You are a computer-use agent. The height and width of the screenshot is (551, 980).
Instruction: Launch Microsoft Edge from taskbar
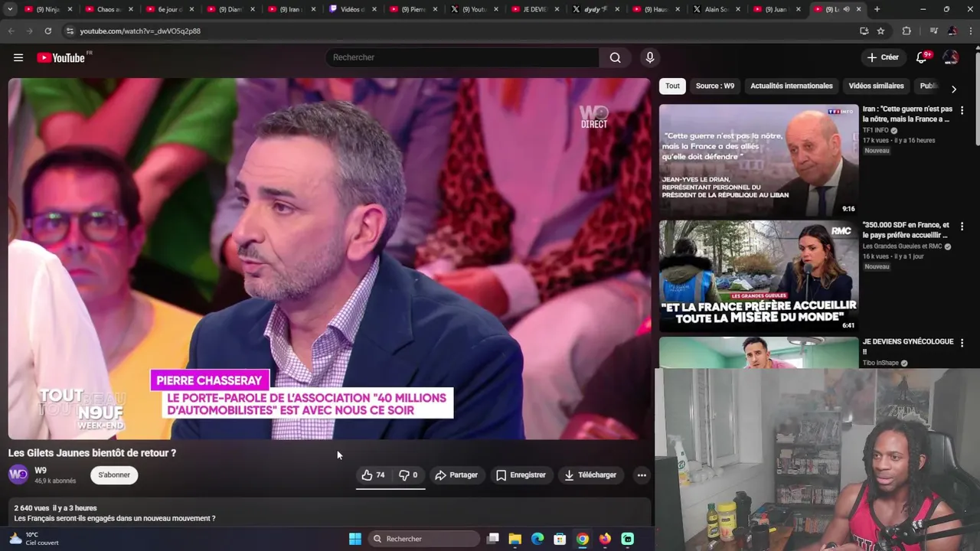coord(537,539)
